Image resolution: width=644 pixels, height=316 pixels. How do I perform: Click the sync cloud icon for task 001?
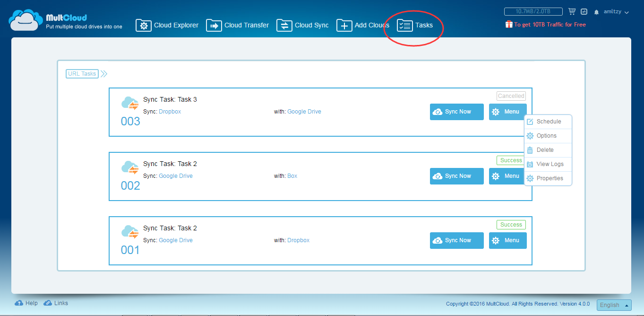point(130,232)
